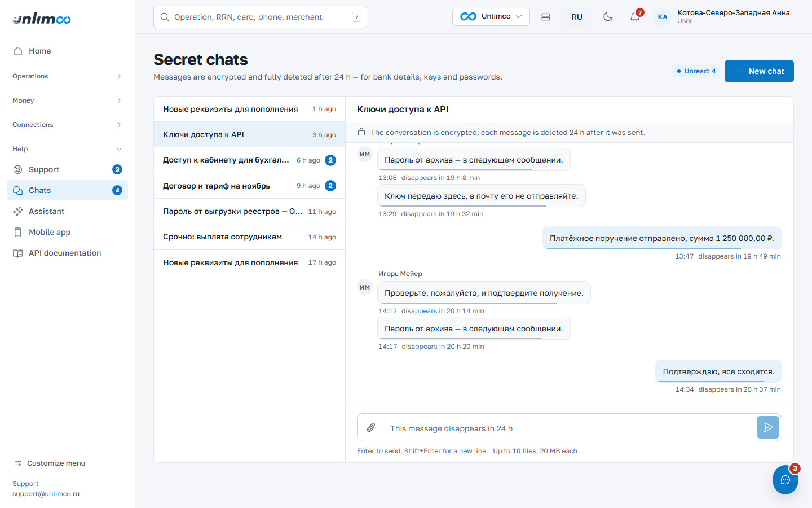Toggle dark mode moon icon

608,17
